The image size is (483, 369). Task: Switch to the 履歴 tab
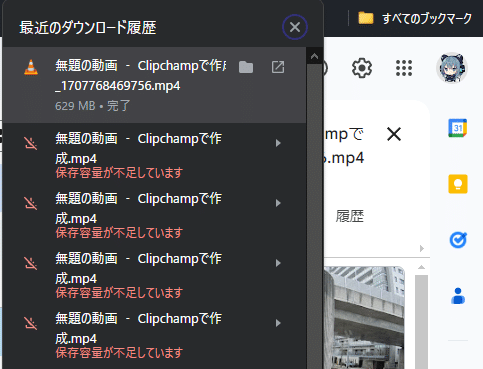tap(349, 216)
